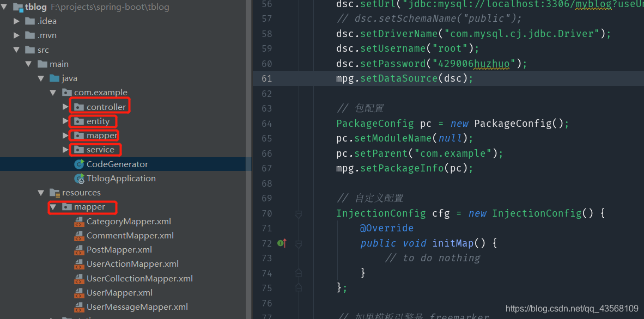The width and height of the screenshot is (644, 319).
Task: Collapse the java source folder arrow
Action: click(x=41, y=78)
